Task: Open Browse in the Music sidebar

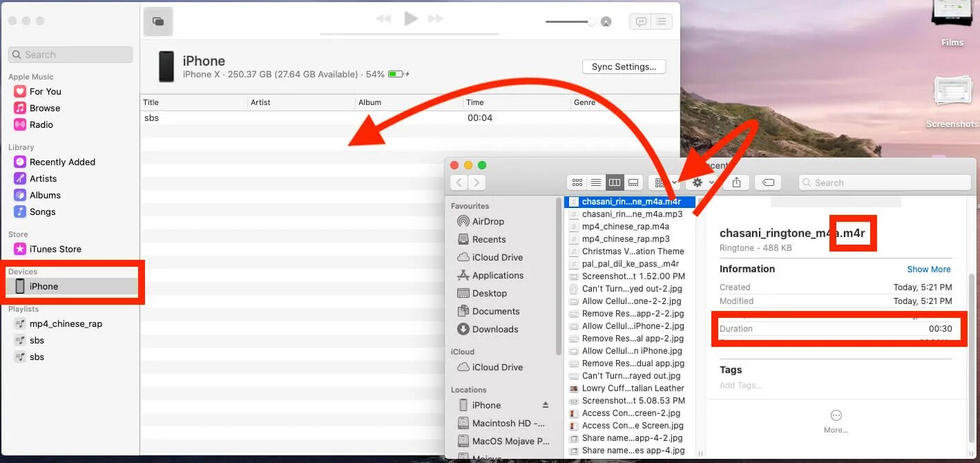Action: pos(45,108)
